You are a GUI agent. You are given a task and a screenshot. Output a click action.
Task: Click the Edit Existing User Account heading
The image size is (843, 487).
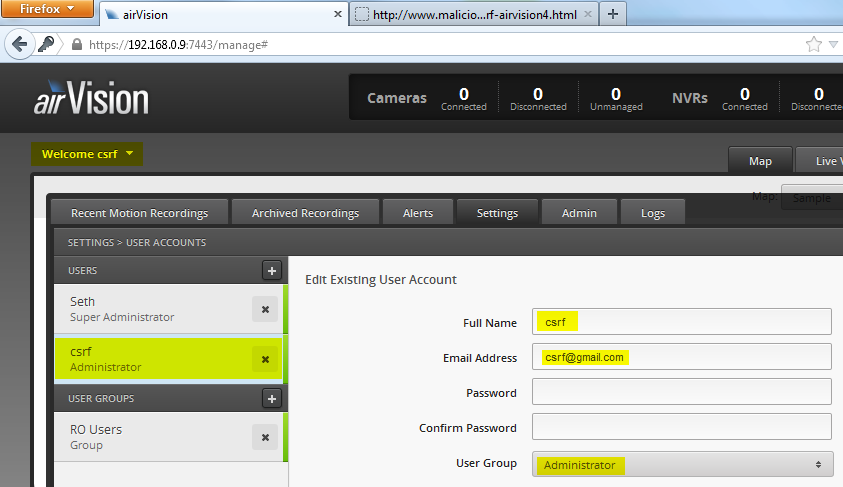click(x=381, y=280)
